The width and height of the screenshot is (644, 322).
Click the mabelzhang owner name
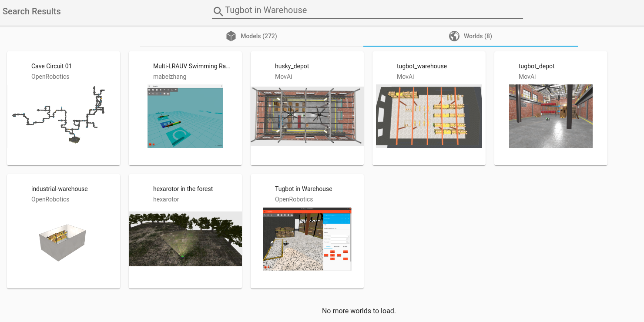(x=170, y=77)
